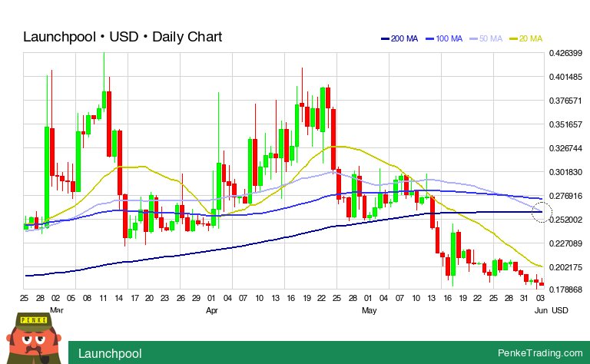This screenshot has height=364, width=590.
Task: Click the Apr month label on axis
Action: (212, 310)
